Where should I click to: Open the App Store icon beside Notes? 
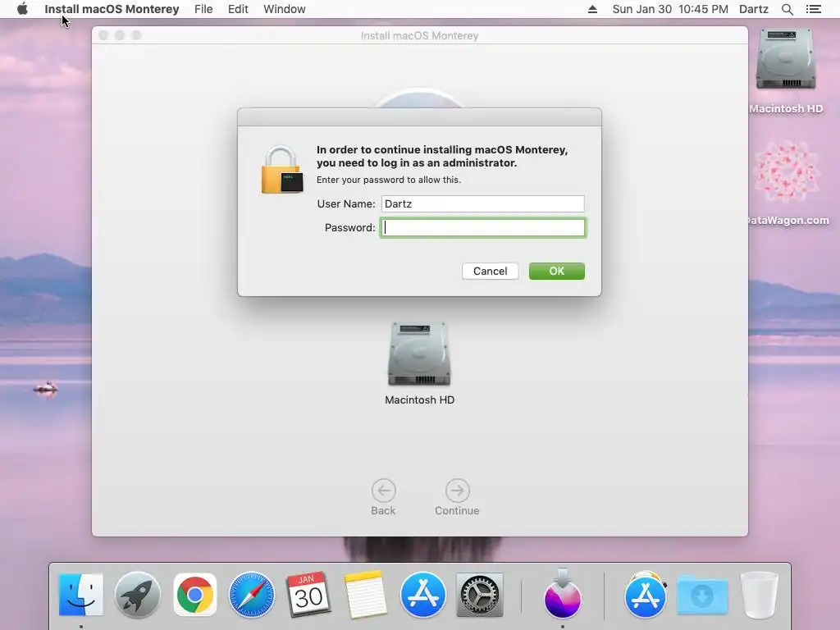[x=422, y=595]
